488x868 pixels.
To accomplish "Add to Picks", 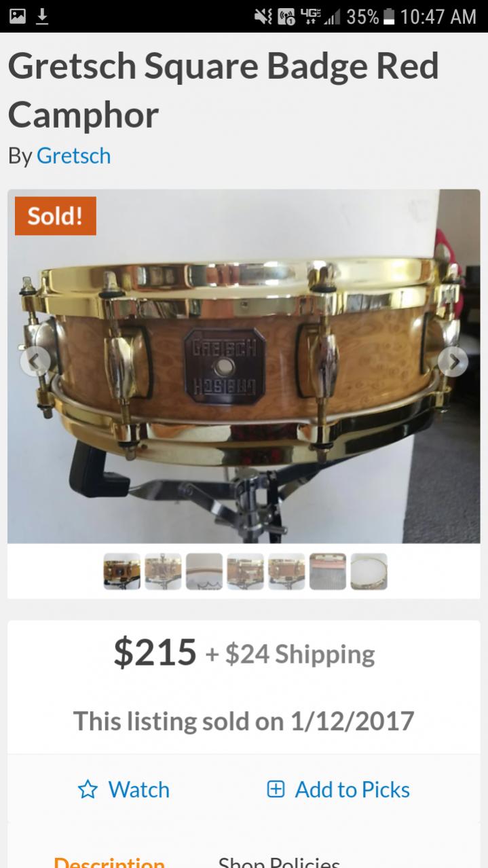I will click(338, 790).
